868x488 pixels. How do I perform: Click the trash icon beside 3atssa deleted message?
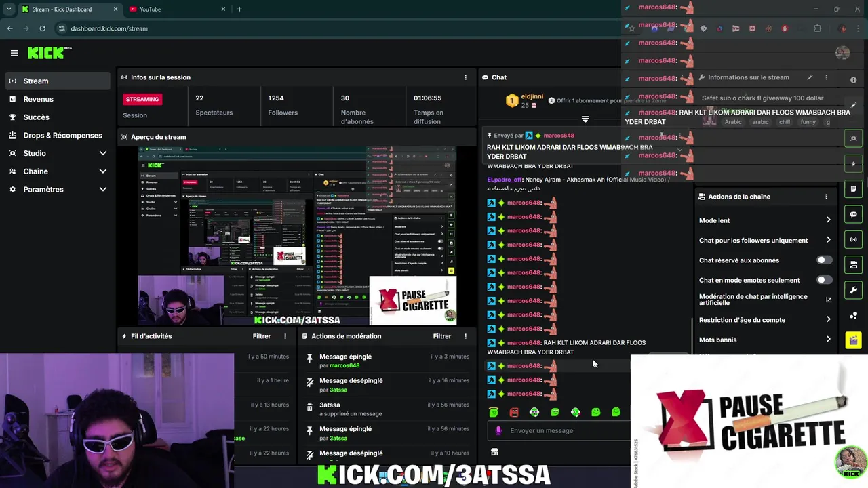coord(310,409)
